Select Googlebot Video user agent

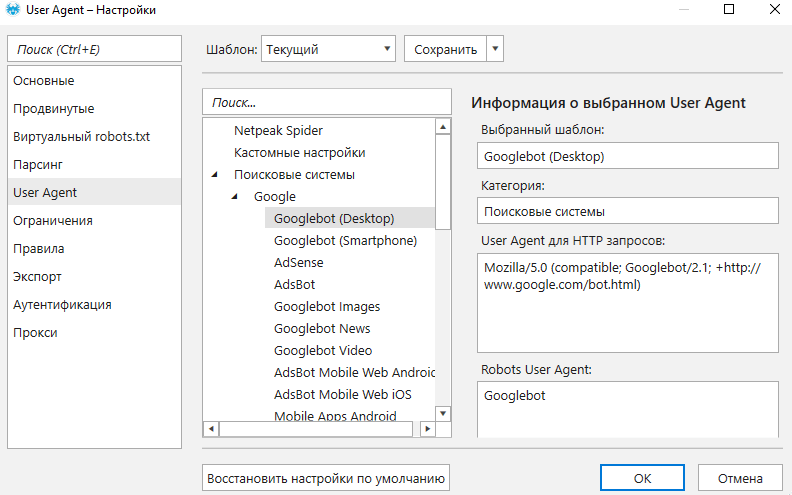[x=323, y=351]
